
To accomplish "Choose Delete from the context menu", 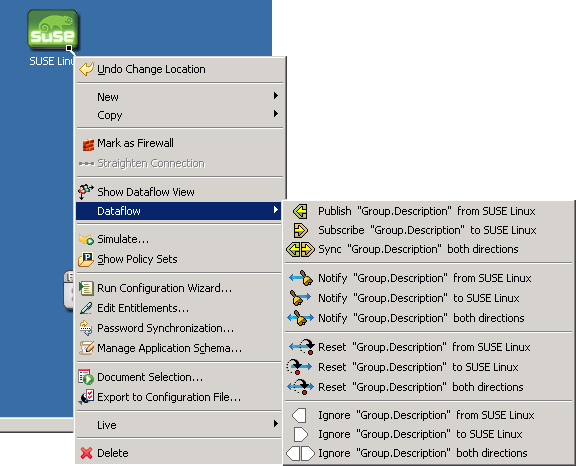I will (x=179, y=453).
